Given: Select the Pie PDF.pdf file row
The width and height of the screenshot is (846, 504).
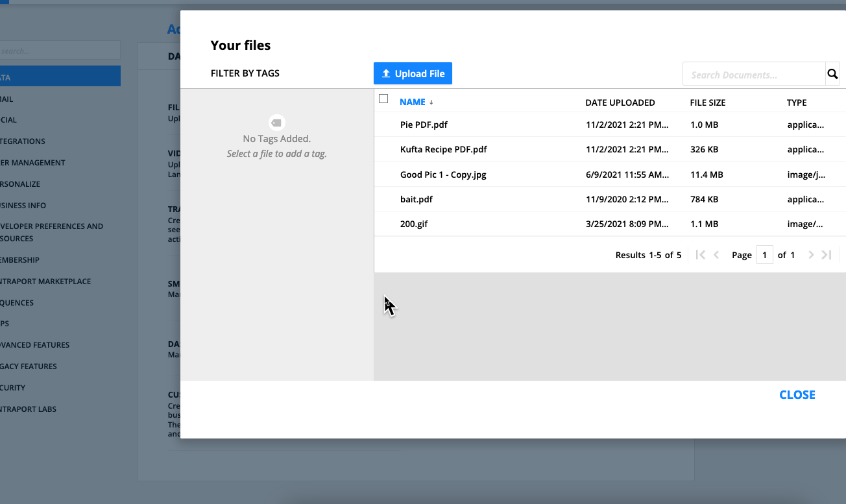Looking at the screenshot, I should tap(424, 125).
